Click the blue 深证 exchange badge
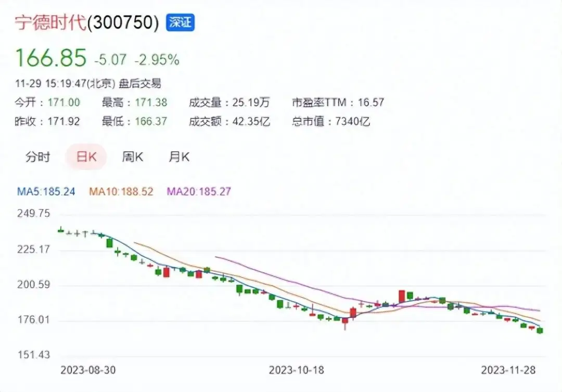The width and height of the screenshot is (562, 392). [180, 23]
